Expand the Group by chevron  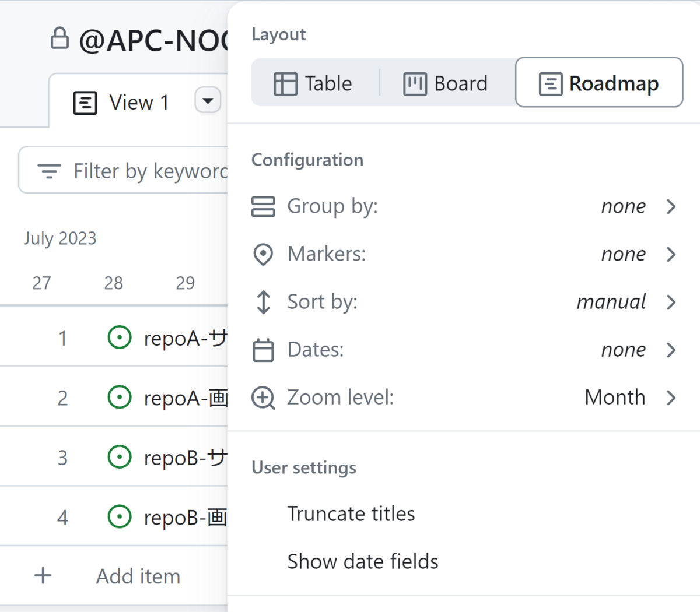pyautogui.click(x=671, y=206)
